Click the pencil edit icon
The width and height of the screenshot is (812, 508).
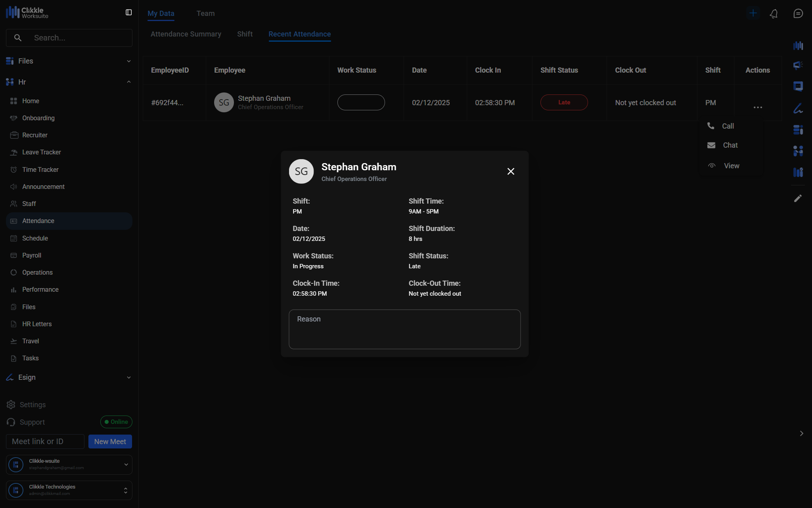[798, 198]
